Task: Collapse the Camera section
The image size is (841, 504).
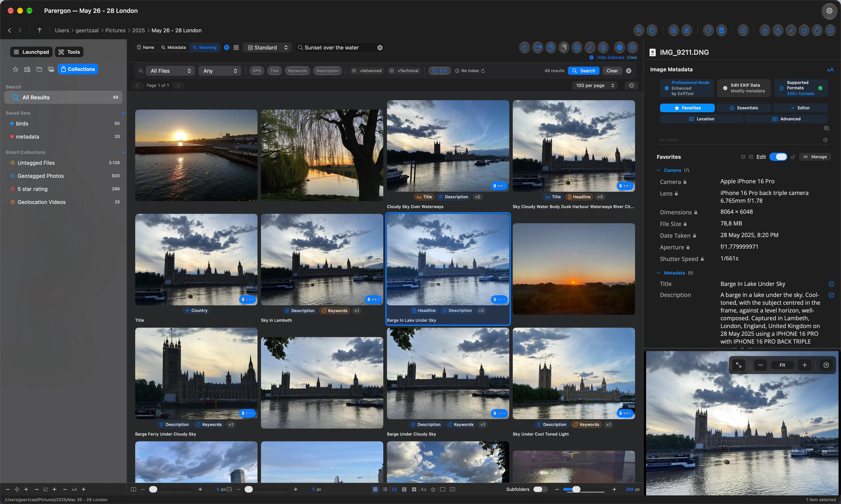Action: coord(659,171)
